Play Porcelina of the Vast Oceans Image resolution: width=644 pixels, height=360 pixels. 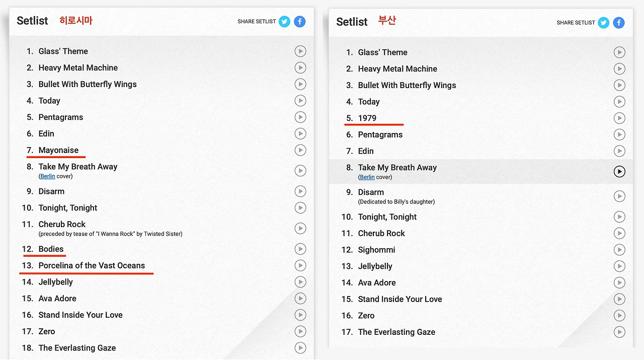(x=300, y=265)
